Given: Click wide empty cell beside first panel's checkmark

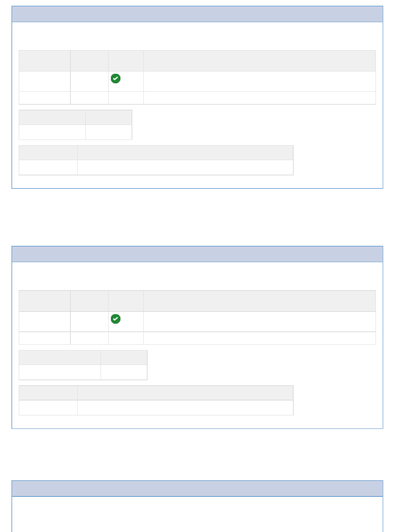Looking at the screenshot, I should pyautogui.click(x=260, y=81).
